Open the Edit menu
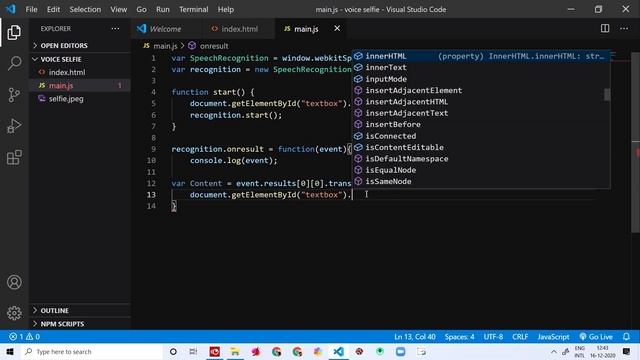The width and height of the screenshot is (640, 360). [53, 9]
